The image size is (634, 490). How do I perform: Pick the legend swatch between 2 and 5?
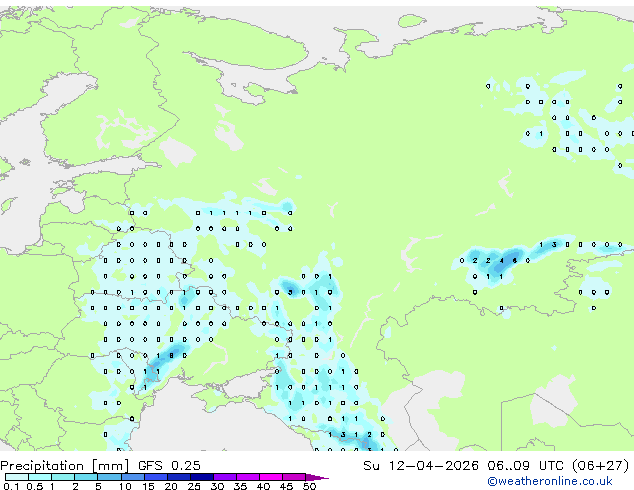pos(86,477)
